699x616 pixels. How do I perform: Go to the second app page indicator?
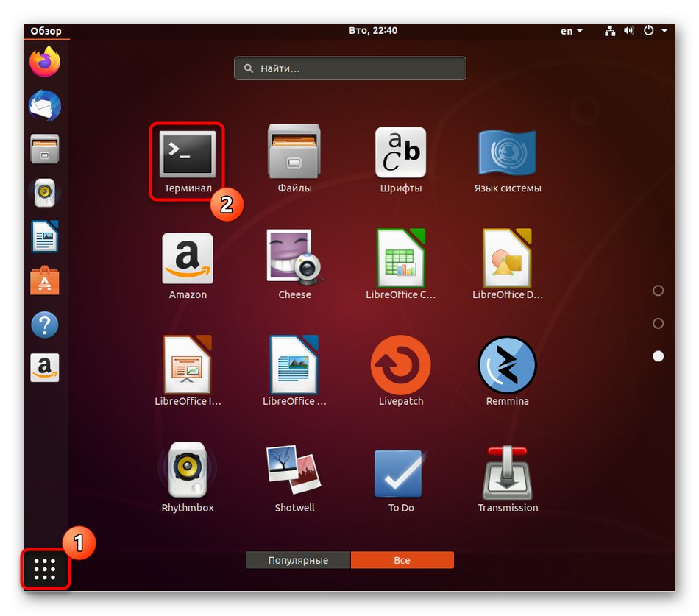(x=658, y=323)
